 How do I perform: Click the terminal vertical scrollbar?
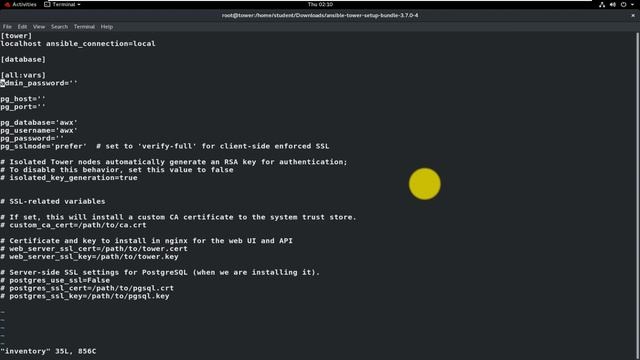pyautogui.click(x=637, y=195)
